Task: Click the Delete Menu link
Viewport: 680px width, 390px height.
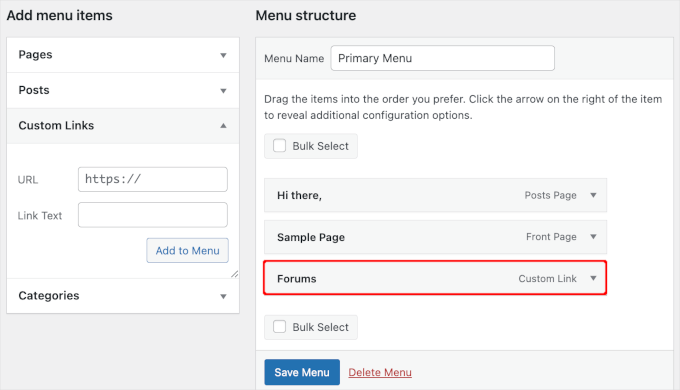Action: point(380,372)
